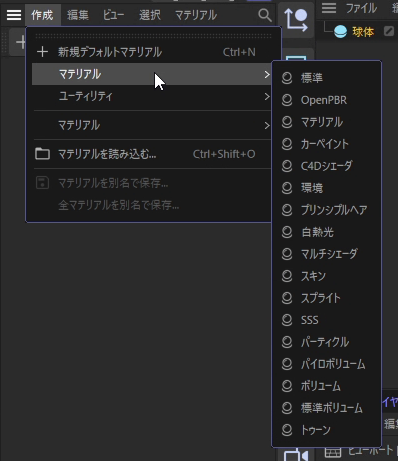Open the hamburger menu in the material manager
This screenshot has width=398, height=461.
tap(14, 15)
